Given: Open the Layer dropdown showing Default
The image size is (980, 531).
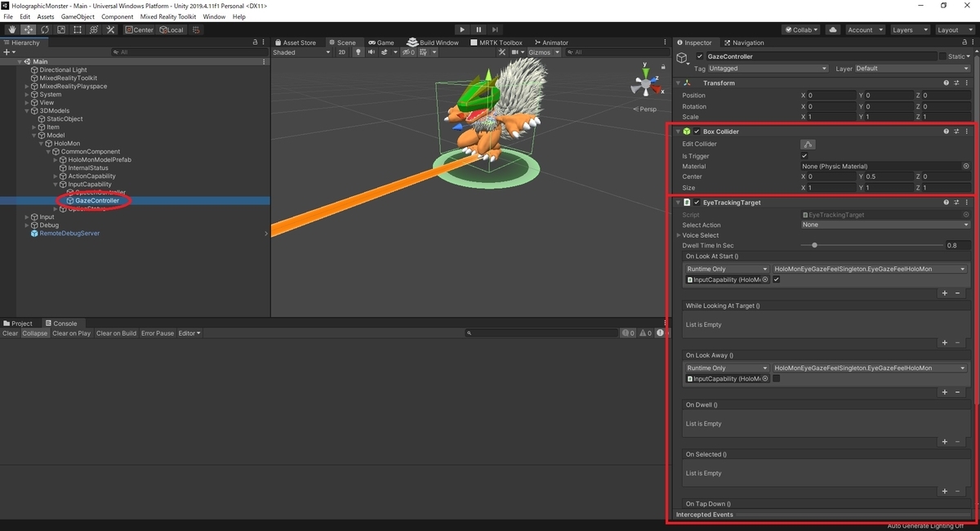Looking at the screenshot, I should pyautogui.click(x=912, y=69).
